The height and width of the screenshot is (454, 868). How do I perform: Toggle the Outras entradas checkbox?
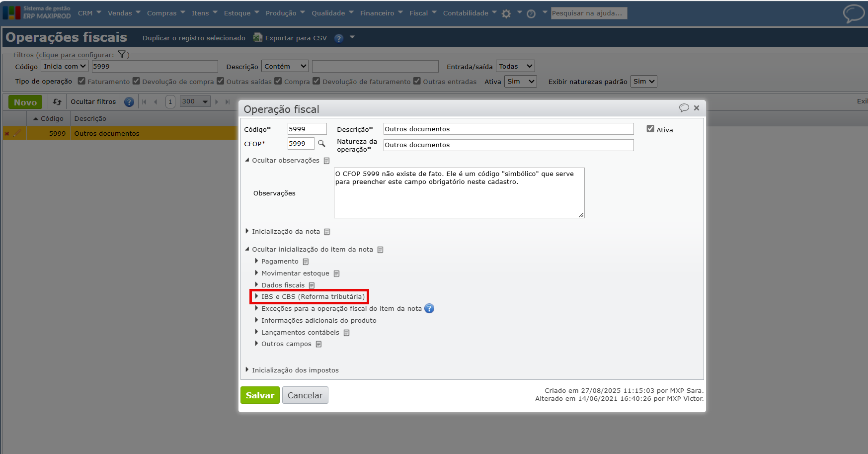[417, 81]
